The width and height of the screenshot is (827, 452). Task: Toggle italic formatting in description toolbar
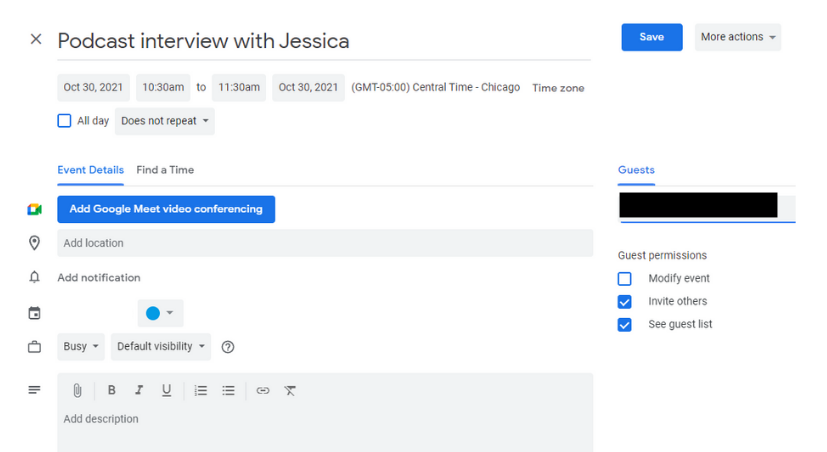(139, 391)
